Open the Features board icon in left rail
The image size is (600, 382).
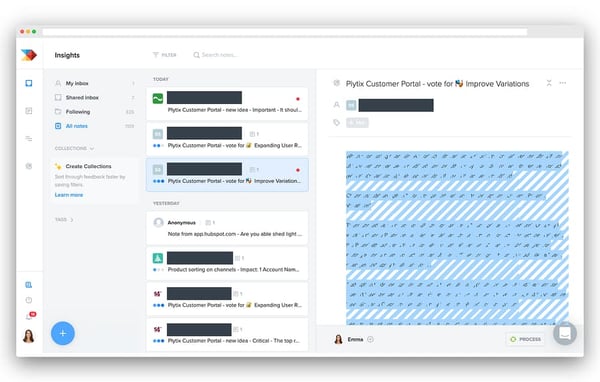point(29,111)
